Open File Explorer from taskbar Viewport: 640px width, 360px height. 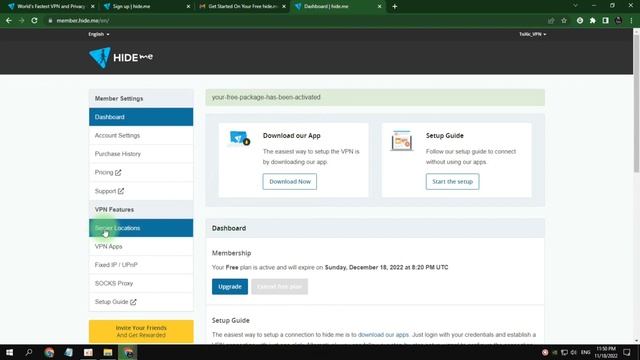point(108,352)
